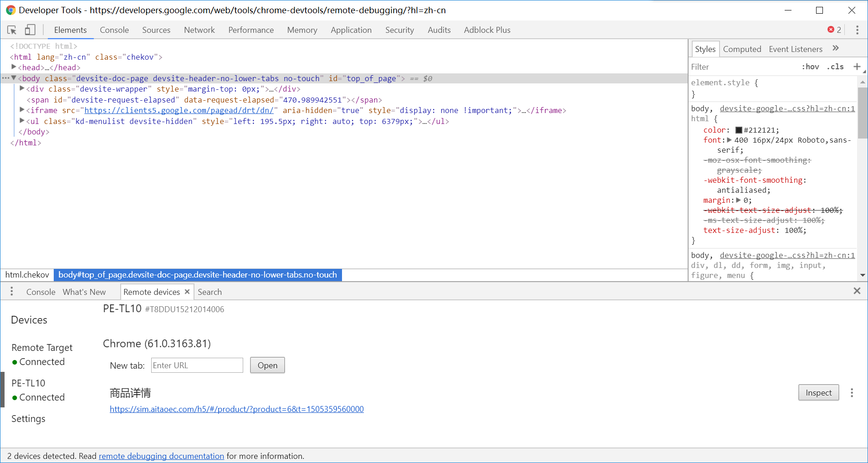The height and width of the screenshot is (463, 868).
Task: Expand the head element node
Action: (14, 67)
